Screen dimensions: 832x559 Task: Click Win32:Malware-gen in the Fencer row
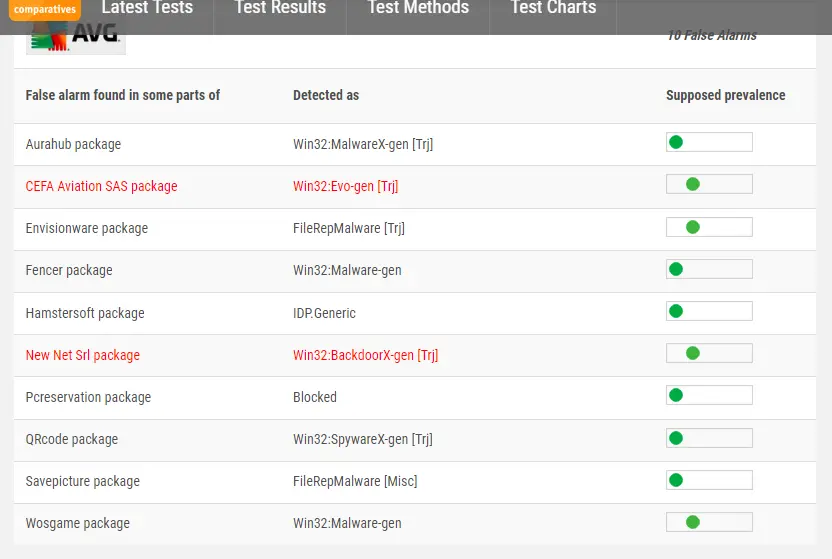tap(347, 270)
